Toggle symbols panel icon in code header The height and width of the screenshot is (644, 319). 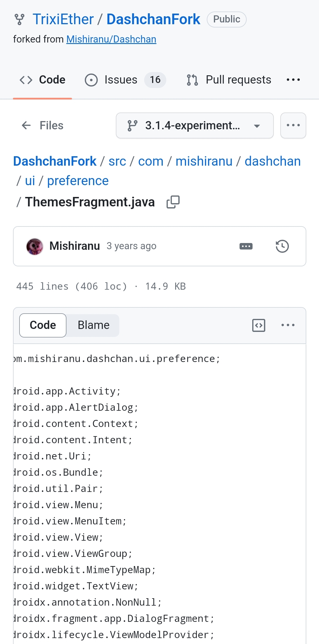click(259, 325)
